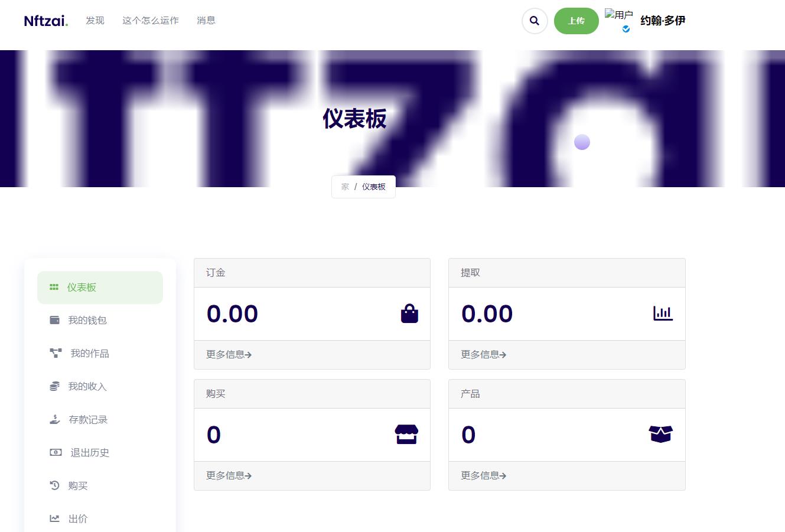
Task: Open the 发现 navigation menu
Action: coord(95,21)
